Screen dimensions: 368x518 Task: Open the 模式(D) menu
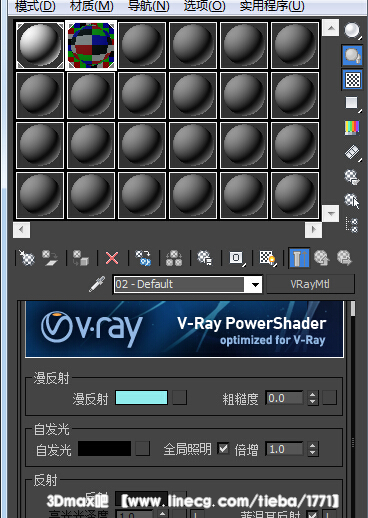pos(35,6)
